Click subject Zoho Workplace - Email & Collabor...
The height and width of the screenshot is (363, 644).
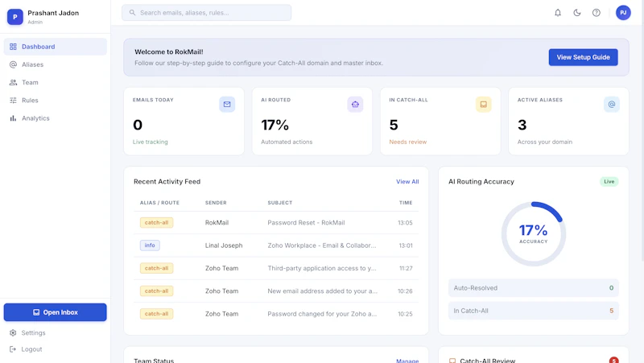(x=321, y=245)
